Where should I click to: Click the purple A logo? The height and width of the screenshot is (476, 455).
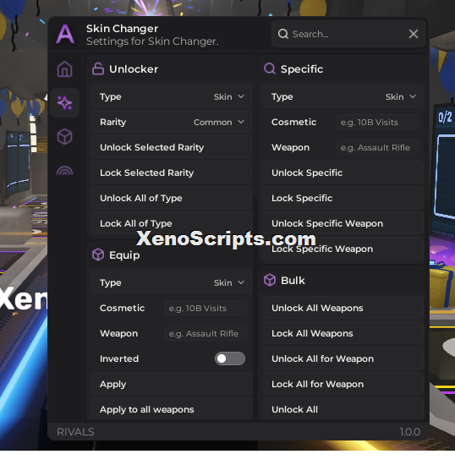click(x=65, y=34)
